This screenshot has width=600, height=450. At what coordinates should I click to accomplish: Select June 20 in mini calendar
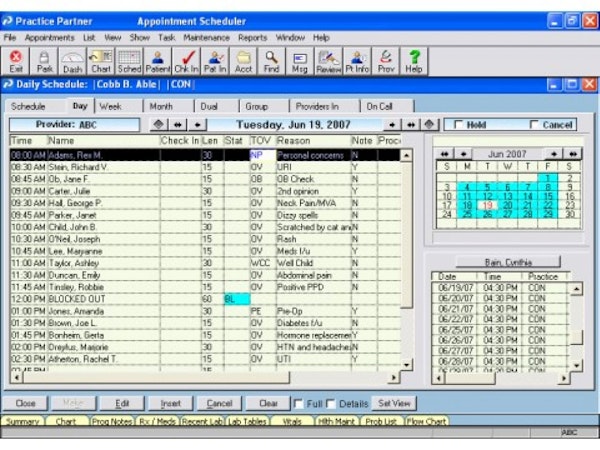click(507, 205)
